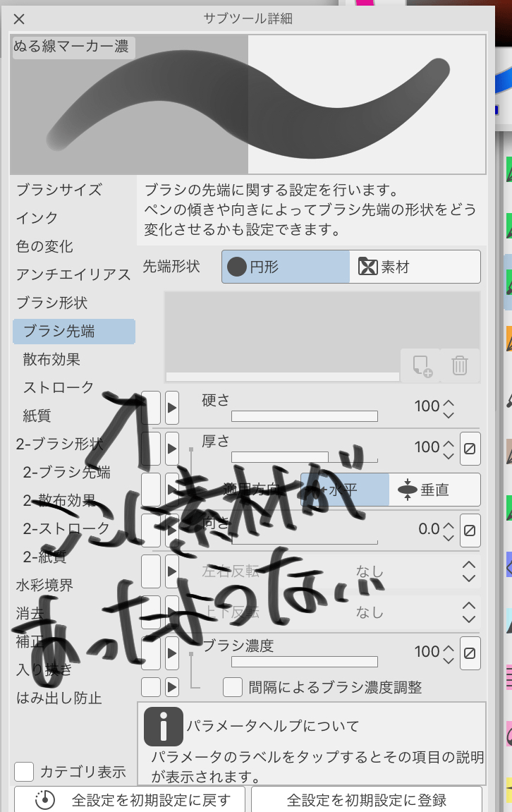Select the 円形 circular tip shape
The width and height of the screenshot is (512, 812).
click(286, 267)
